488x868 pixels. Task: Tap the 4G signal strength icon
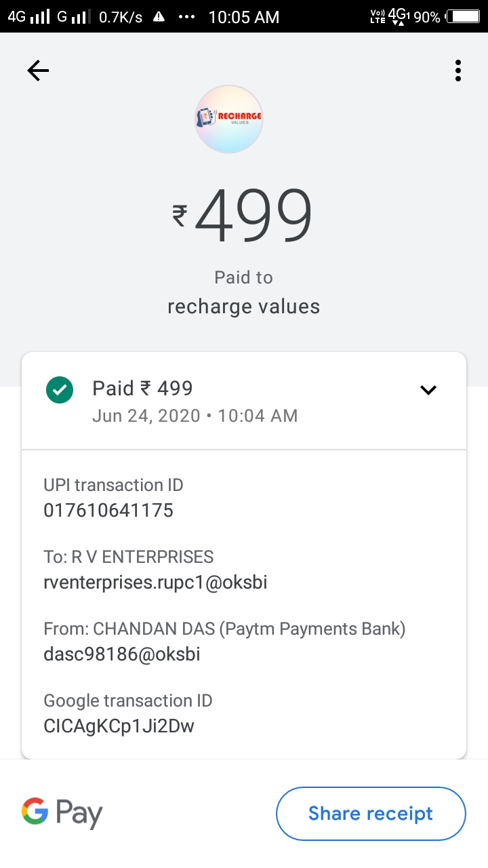30,17
